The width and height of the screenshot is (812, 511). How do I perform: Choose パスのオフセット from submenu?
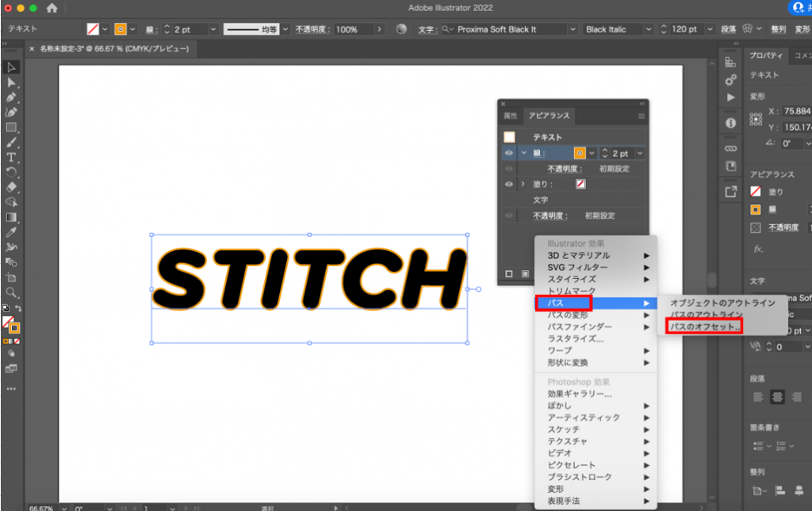click(704, 326)
